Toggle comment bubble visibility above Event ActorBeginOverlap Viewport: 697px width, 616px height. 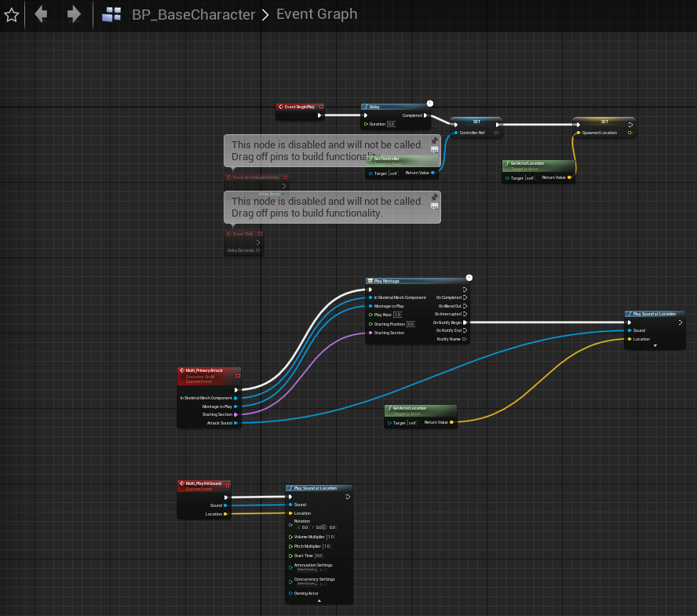[435, 150]
